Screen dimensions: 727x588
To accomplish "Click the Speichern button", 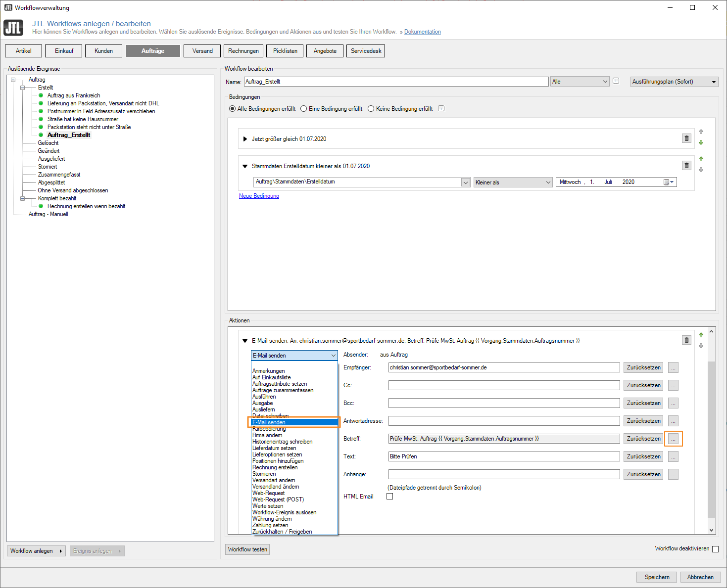I will pyautogui.click(x=657, y=577).
